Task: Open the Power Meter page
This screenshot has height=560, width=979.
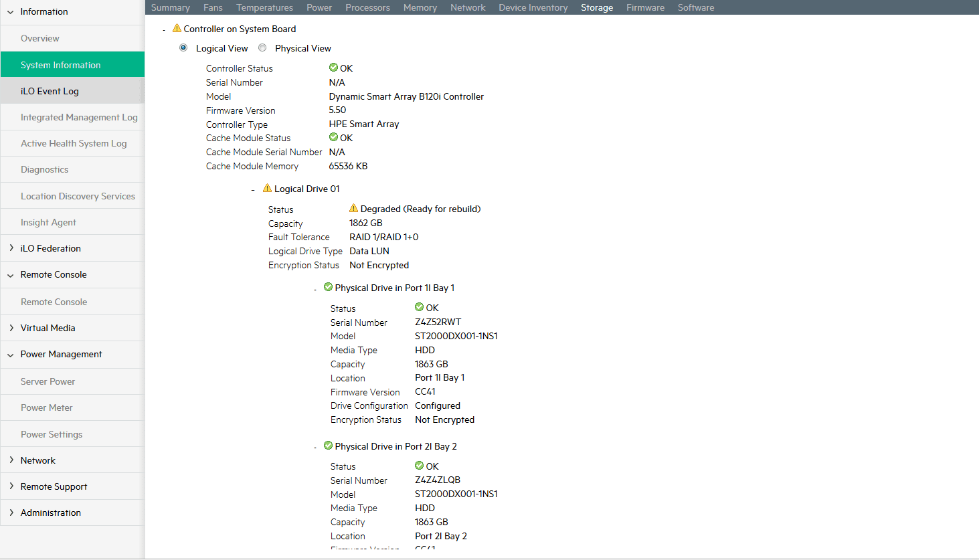Action: point(72,407)
